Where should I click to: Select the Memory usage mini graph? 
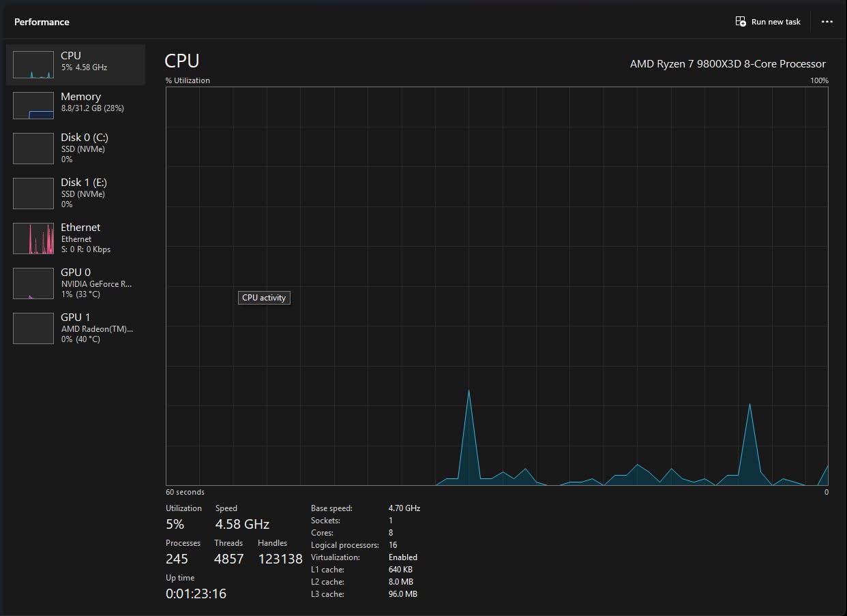tap(33, 106)
